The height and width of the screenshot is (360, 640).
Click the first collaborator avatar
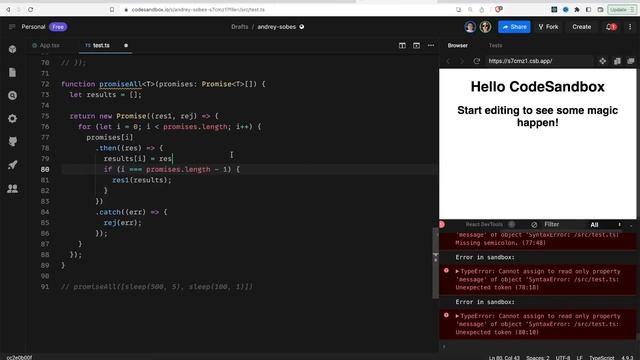470,27
